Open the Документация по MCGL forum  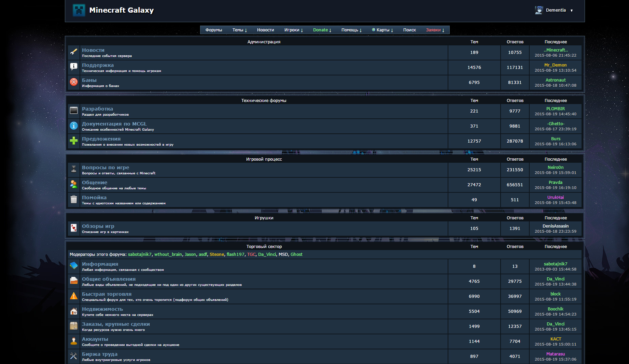click(114, 124)
